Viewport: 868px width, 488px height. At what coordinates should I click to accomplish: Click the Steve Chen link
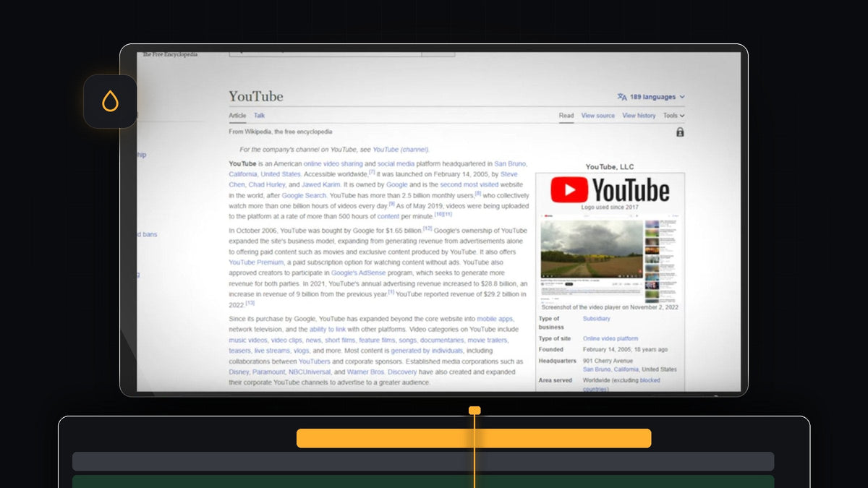tap(509, 174)
